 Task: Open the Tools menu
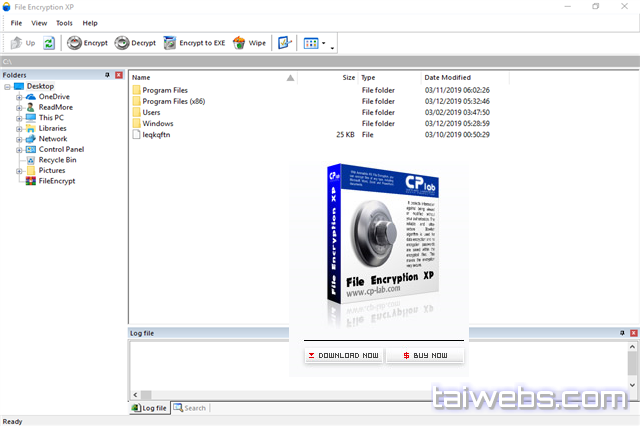tap(65, 22)
